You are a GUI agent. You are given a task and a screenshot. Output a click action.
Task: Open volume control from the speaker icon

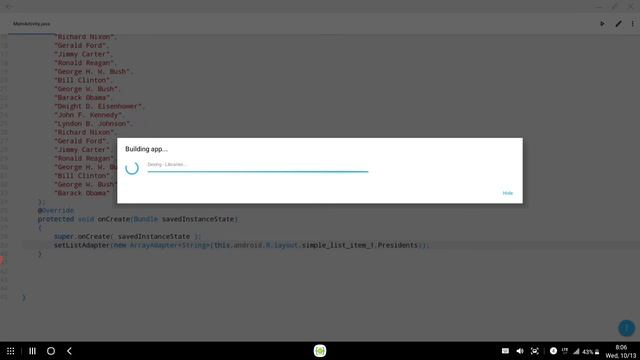pyautogui.click(x=520, y=351)
